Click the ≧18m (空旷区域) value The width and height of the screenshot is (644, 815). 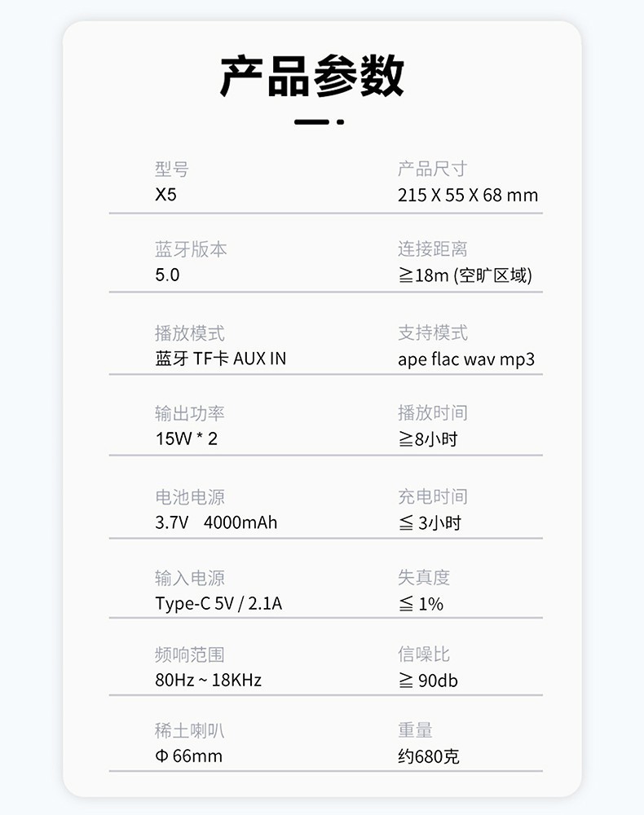(465, 275)
